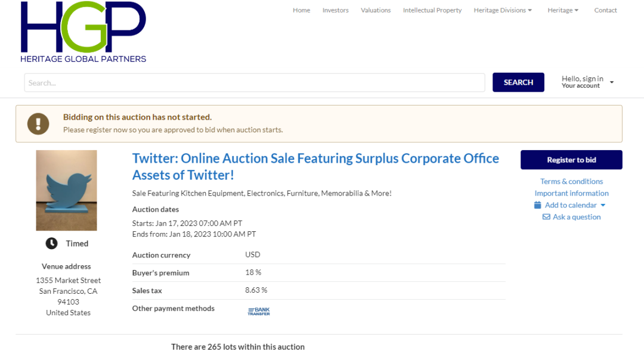
Task: Expand the Heritage Divisions dropdown menu
Action: point(503,10)
